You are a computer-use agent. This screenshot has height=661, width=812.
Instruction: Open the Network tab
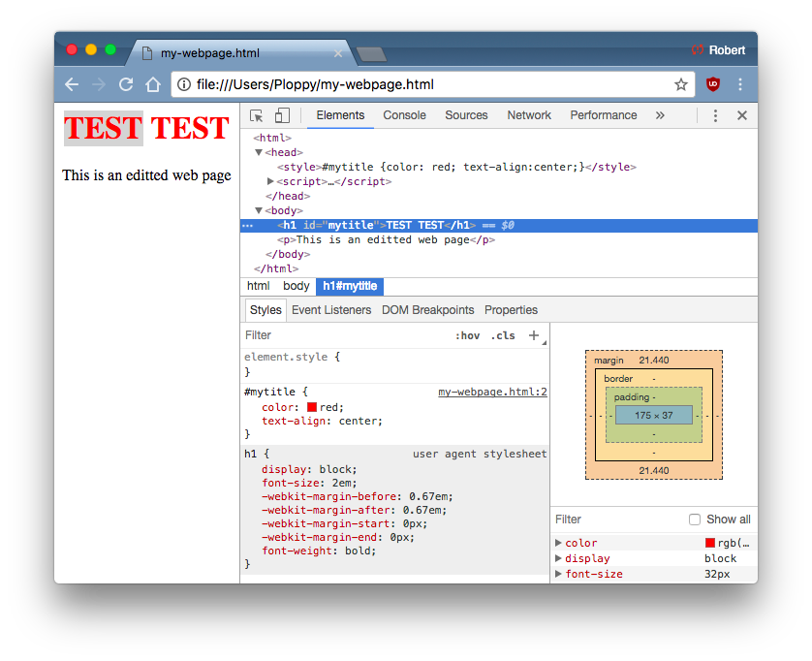[529, 115]
